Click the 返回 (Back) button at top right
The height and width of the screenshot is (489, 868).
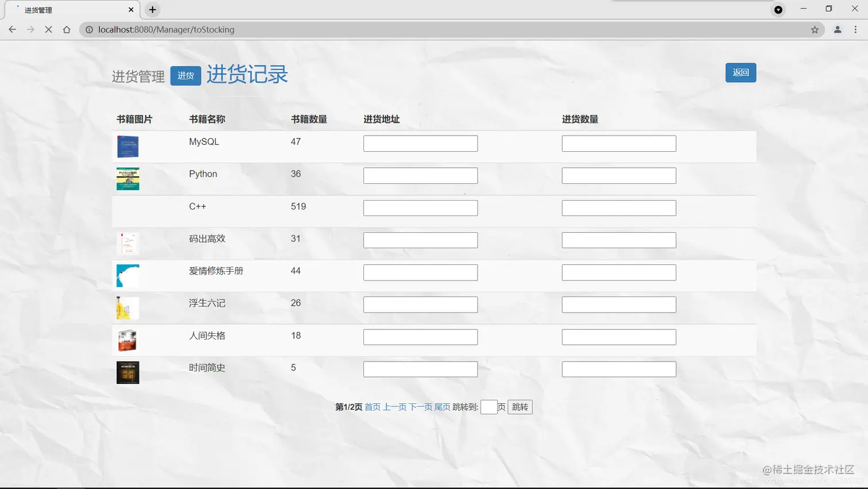tap(741, 72)
